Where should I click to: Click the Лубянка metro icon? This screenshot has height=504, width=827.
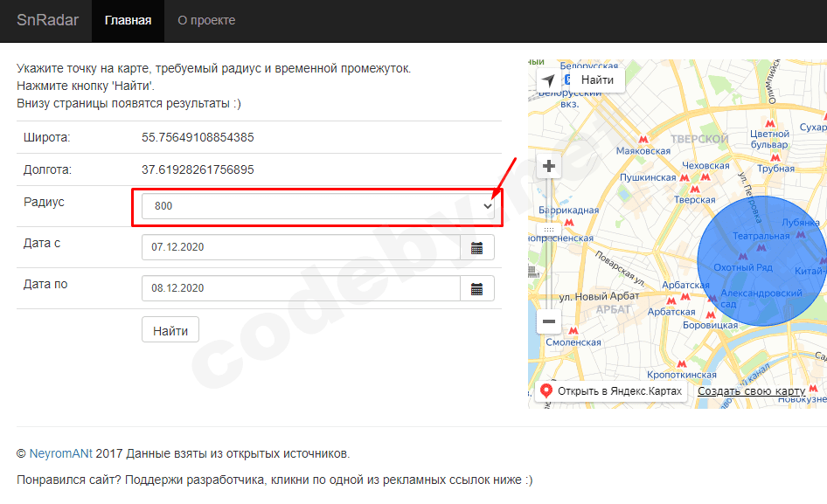coord(801,235)
